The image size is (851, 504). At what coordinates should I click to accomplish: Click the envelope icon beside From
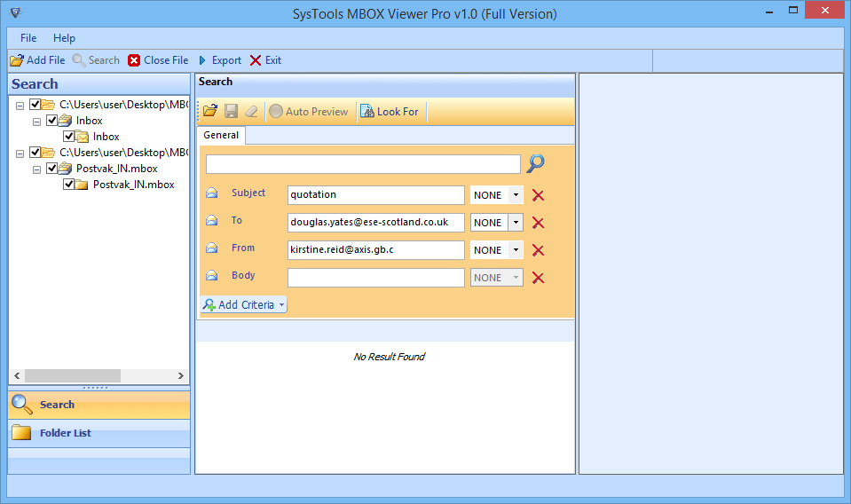212,248
